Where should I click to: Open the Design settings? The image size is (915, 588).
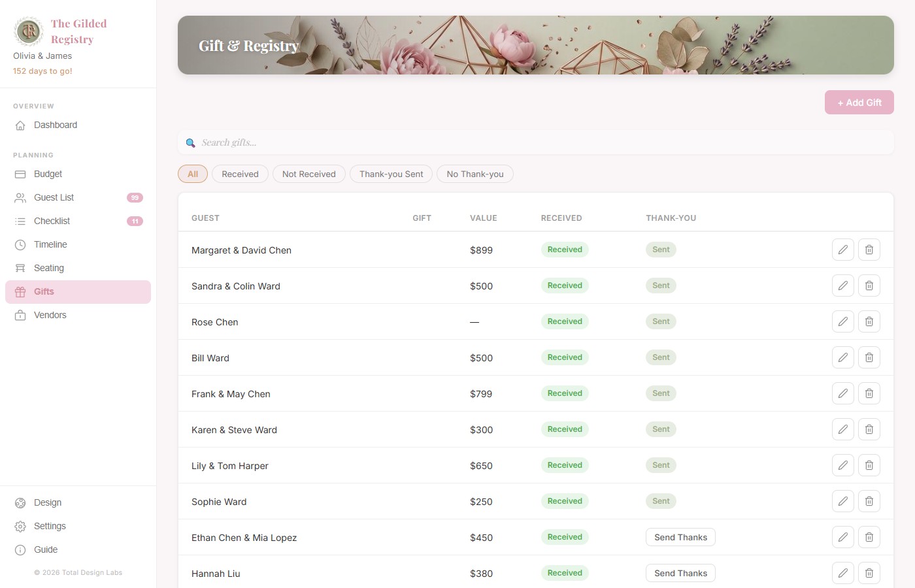pyautogui.click(x=78, y=502)
